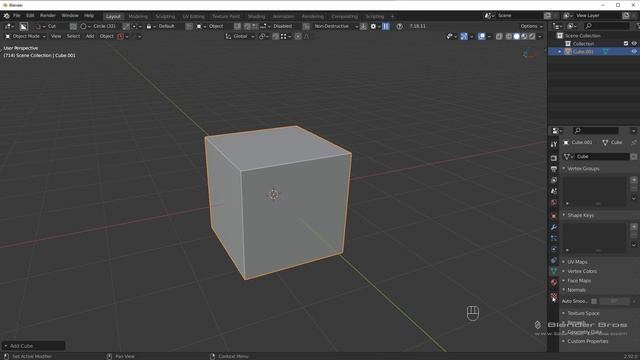Toggle proportional editing icon
The image size is (640, 360).
(298, 36)
